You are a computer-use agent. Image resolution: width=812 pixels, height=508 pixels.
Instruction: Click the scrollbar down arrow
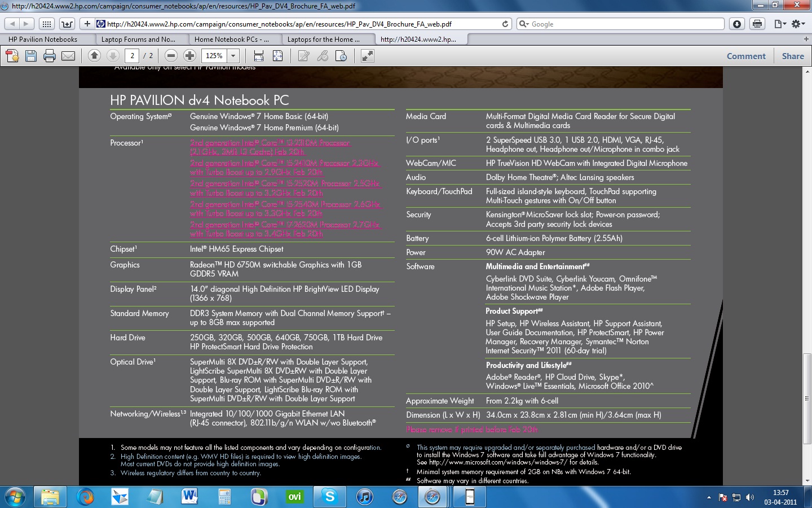tap(807, 480)
